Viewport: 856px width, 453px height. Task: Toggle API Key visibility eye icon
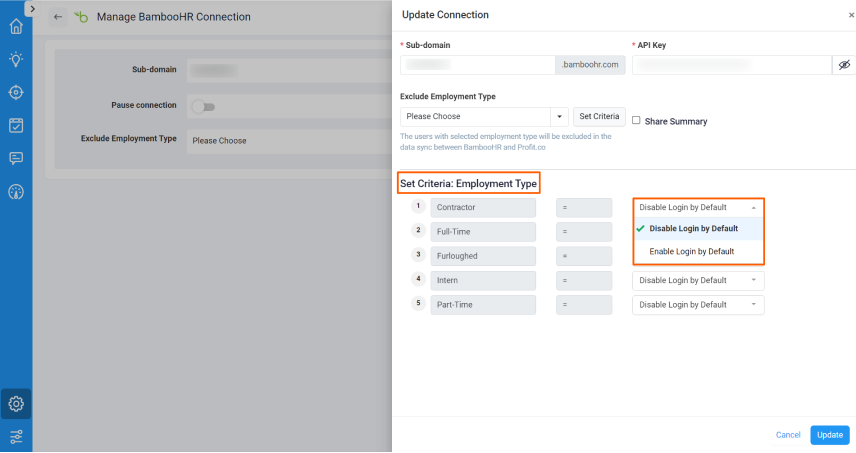click(844, 65)
